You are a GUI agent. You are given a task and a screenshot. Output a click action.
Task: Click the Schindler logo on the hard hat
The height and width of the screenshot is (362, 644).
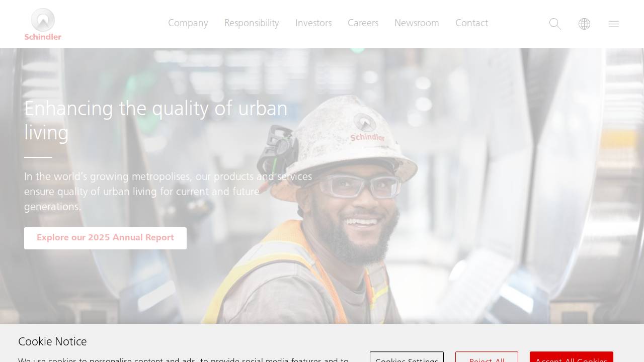(x=367, y=128)
